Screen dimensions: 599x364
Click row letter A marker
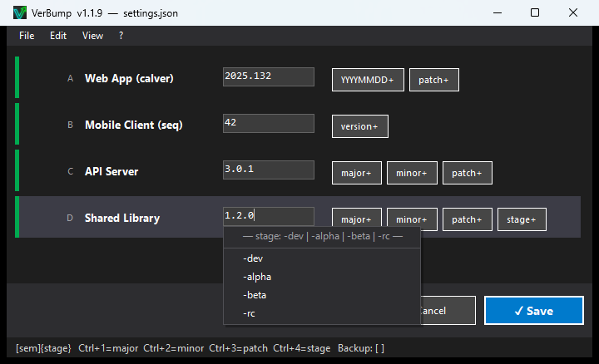70,79
